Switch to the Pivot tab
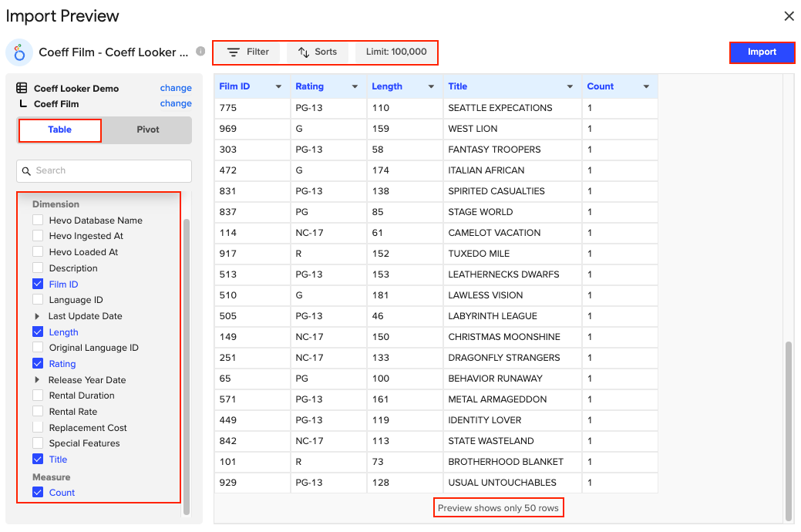This screenshot has height=532, width=801. click(x=147, y=130)
